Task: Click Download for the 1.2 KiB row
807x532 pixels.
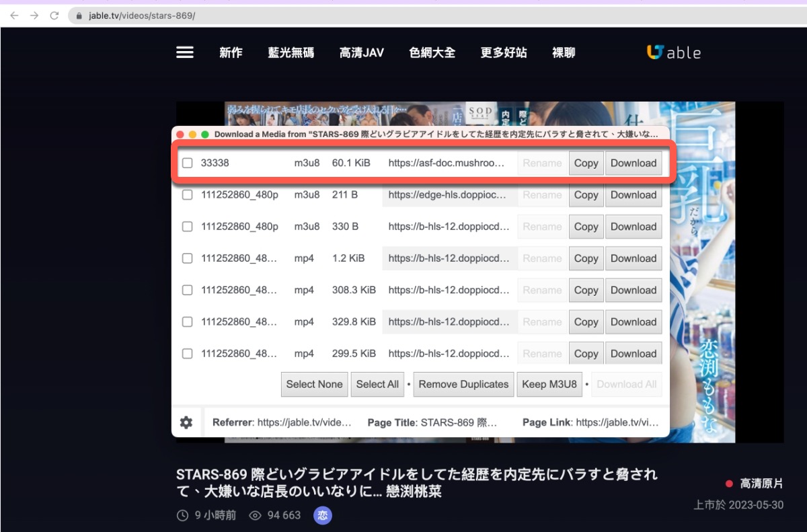Action: click(x=633, y=258)
